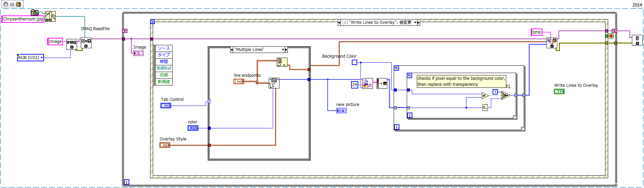Select the Equal comparison function

[x=485, y=96]
